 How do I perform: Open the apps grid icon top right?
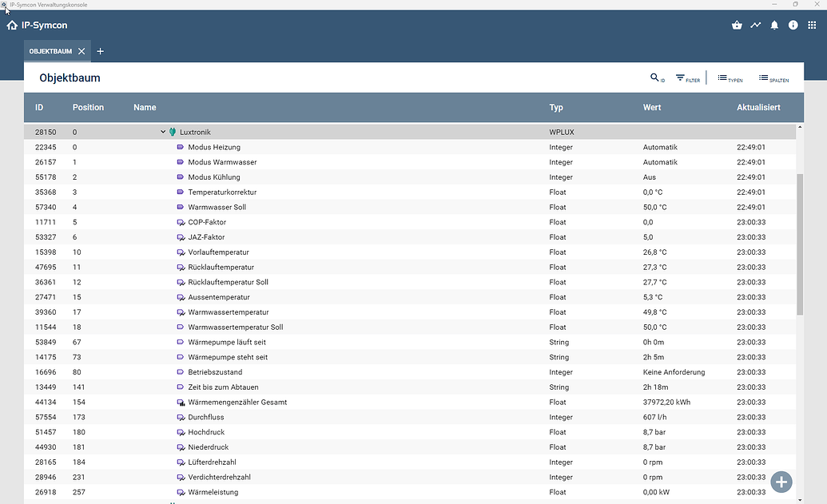click(x=813, y=25)
